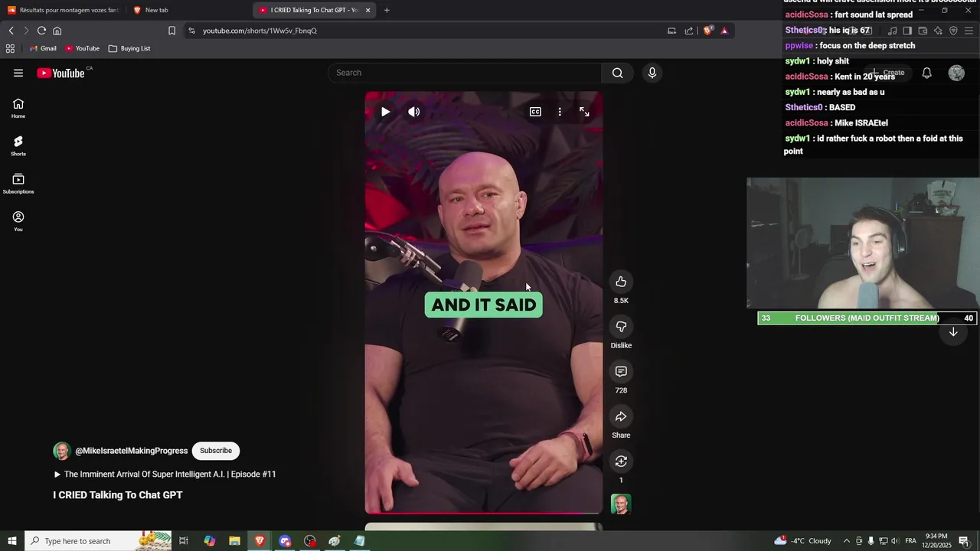Close the 'I CRIED Talking To Chat GPT' tab
Screen dimensions: 980x551
(x=368, y=10)
